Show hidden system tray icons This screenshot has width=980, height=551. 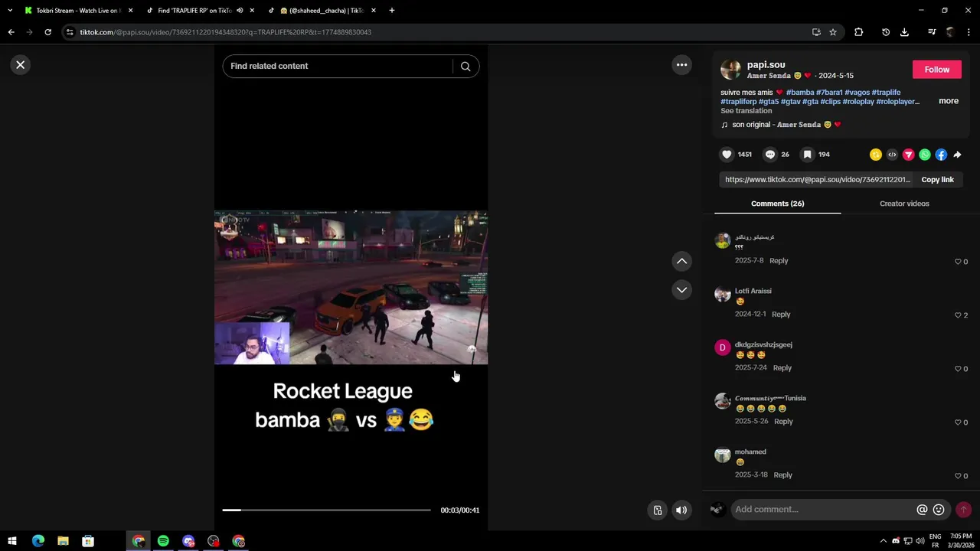click(x=883, y=541)
